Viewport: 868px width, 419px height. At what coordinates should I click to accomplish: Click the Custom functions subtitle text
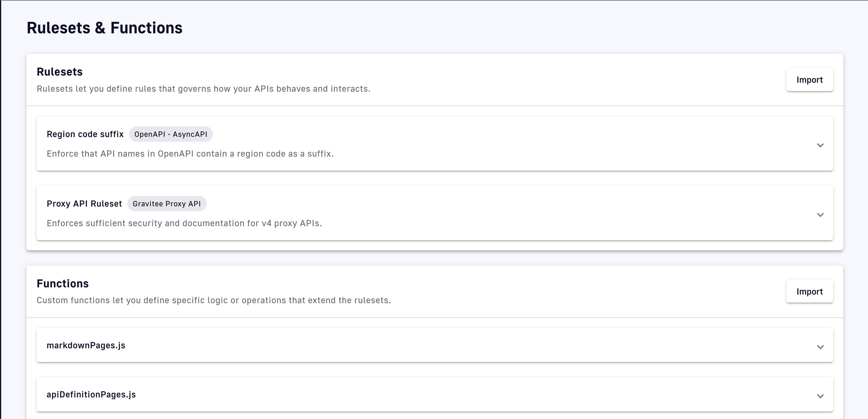click(214, 300)
